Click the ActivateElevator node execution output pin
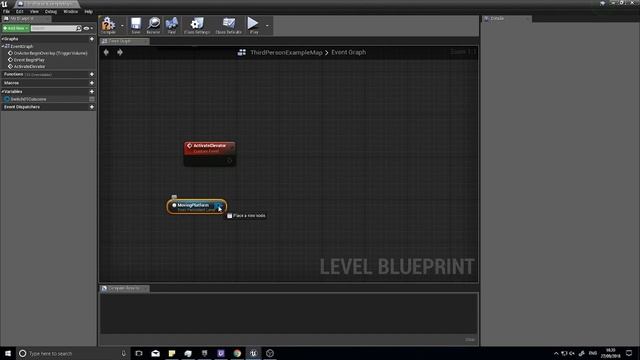The height and width of the screenshot is (360, 640). 229,160
